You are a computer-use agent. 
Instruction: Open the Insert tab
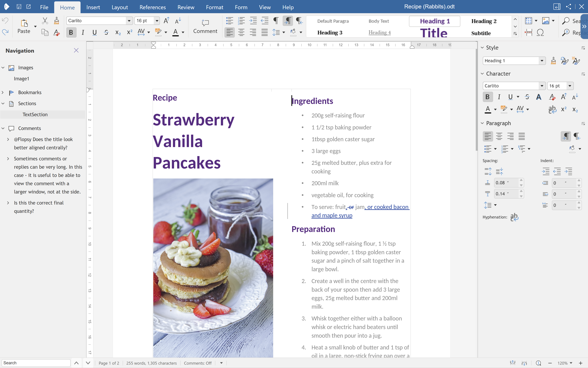93,7
